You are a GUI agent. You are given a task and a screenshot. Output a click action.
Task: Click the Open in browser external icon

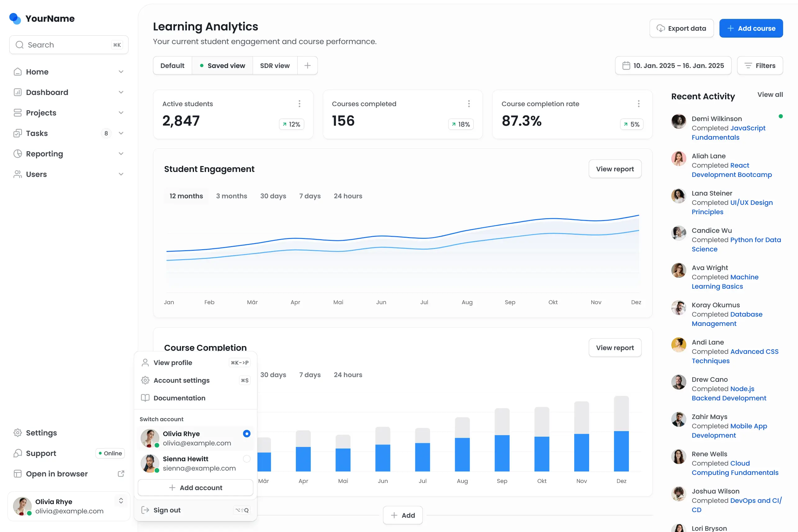[x=121, y=474]
